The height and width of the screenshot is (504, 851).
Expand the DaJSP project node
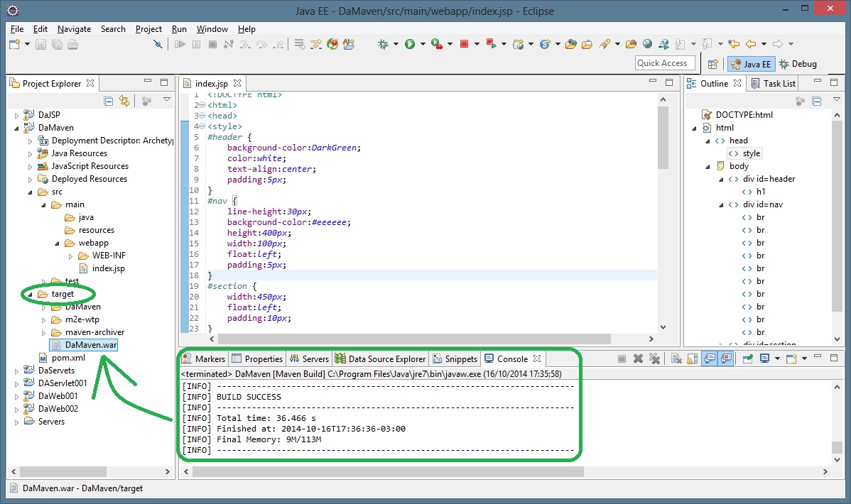pyautogui.click(x=18, y=115)
